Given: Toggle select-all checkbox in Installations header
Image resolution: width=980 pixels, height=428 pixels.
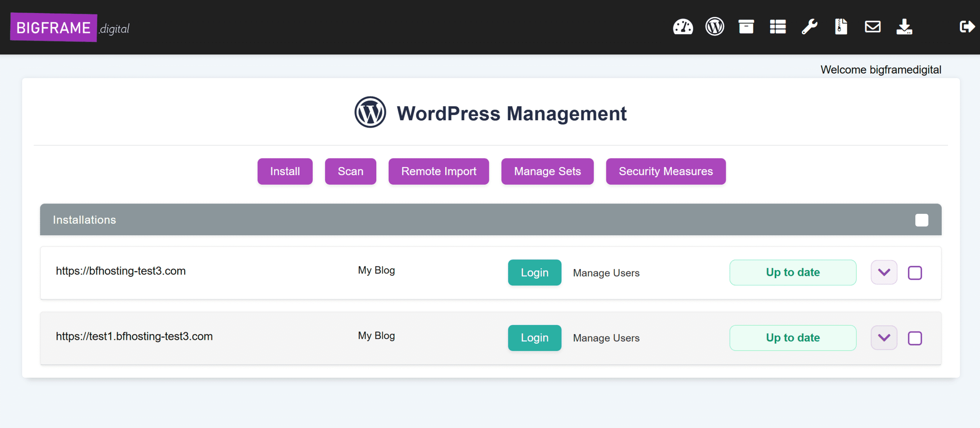Looking at the screenshot, I should click(x=921, y=220).
